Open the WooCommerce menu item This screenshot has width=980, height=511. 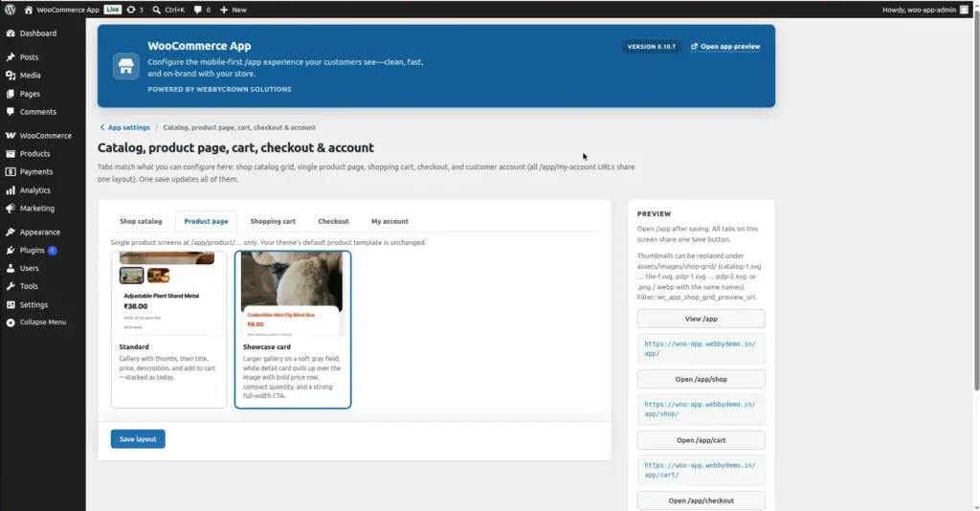pyautogui.click(x=42, y=136)
